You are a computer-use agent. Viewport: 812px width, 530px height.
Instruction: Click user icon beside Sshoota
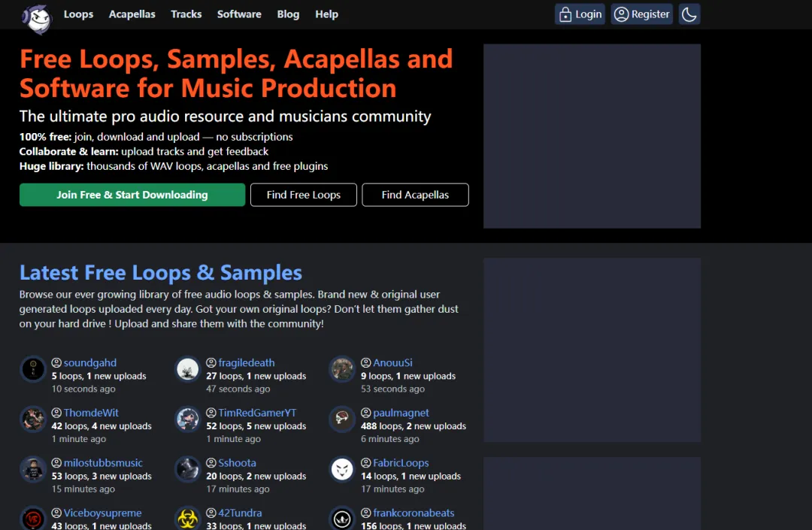(211, 463)
